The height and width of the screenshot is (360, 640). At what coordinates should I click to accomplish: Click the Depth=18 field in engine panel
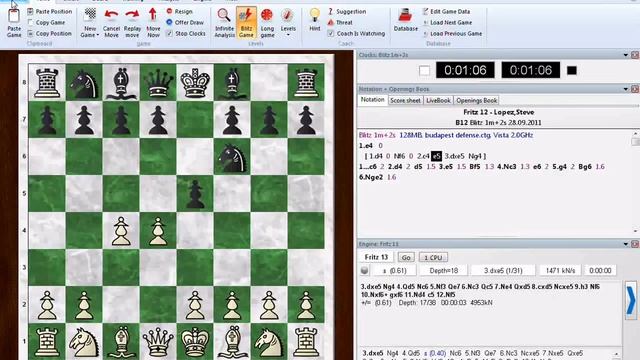pos(444,270)
